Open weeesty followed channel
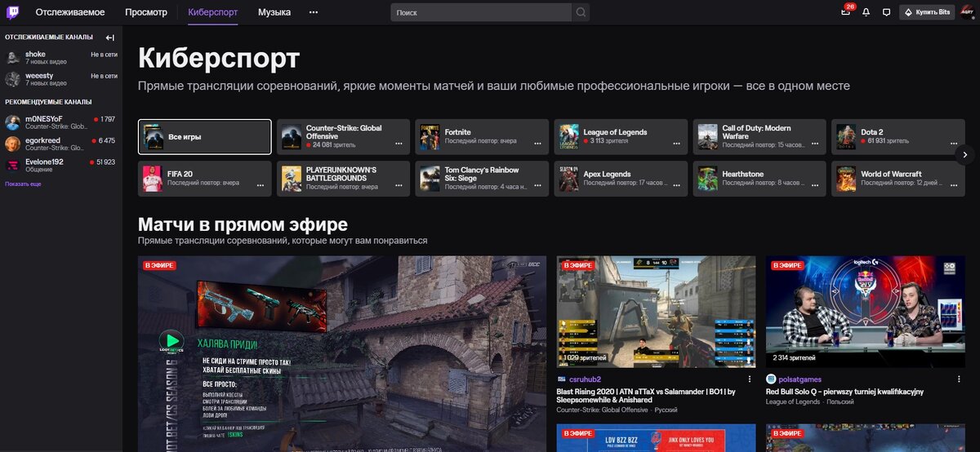The image size is (980, 452). (x=61, y=79)
